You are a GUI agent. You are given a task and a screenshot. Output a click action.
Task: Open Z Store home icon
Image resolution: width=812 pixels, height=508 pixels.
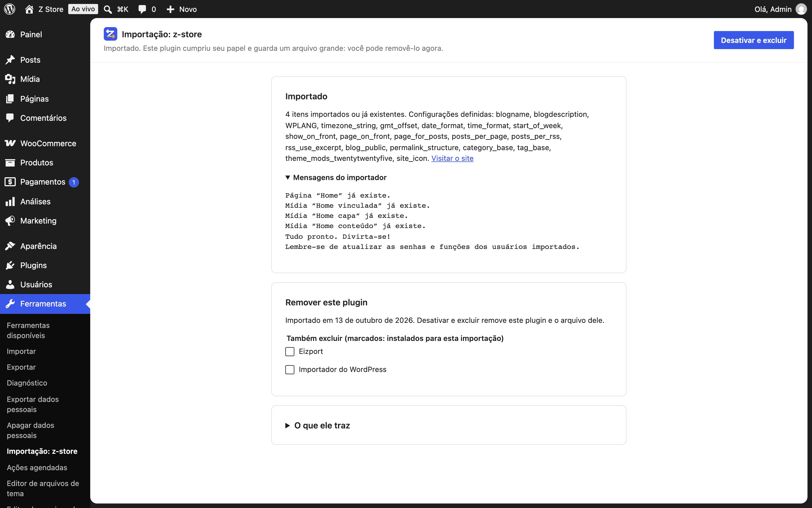click(29, 9)
